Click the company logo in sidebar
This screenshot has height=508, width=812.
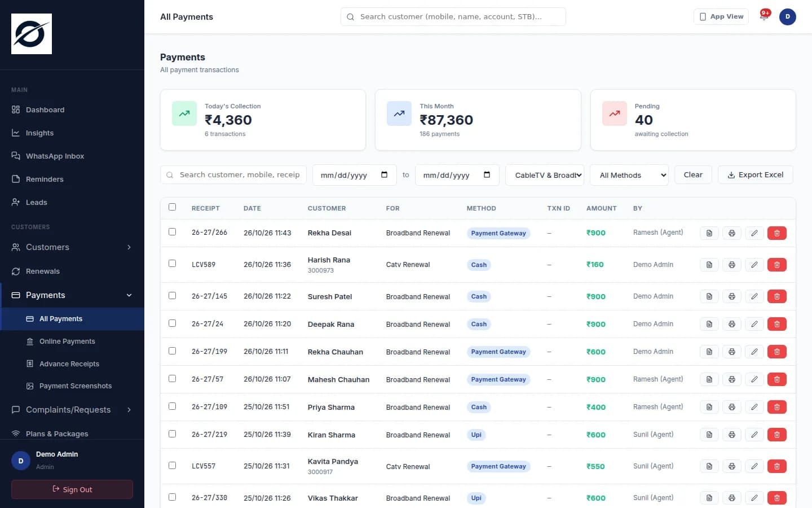coord(32,34)
